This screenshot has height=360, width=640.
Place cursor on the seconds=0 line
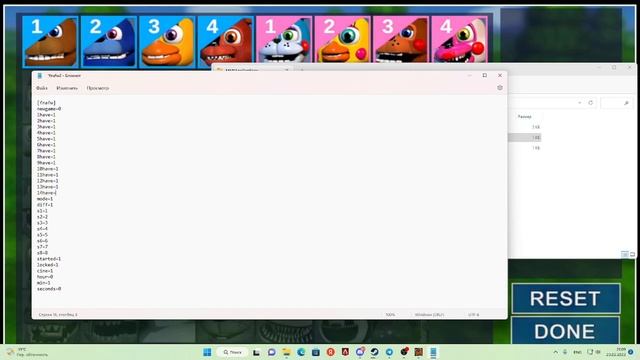49,289
